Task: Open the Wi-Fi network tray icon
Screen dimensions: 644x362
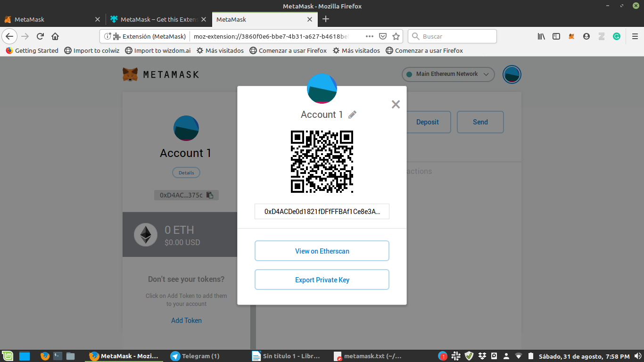Action: (x=519, y=356)
